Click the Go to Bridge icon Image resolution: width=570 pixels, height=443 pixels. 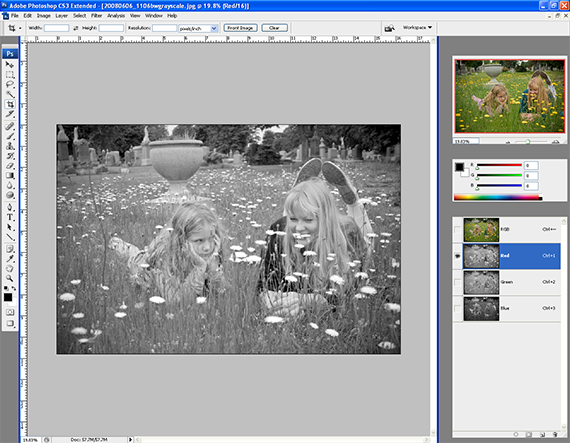click(x=390, y=28)
